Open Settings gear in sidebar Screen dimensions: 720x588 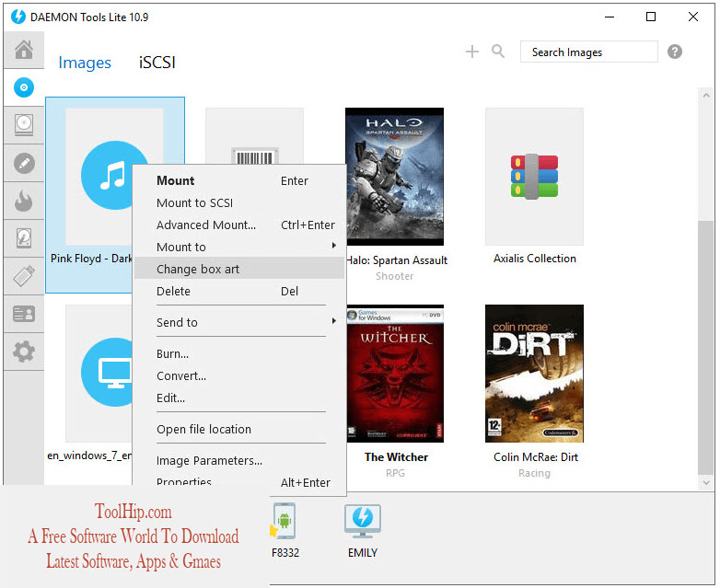(24, 352)
